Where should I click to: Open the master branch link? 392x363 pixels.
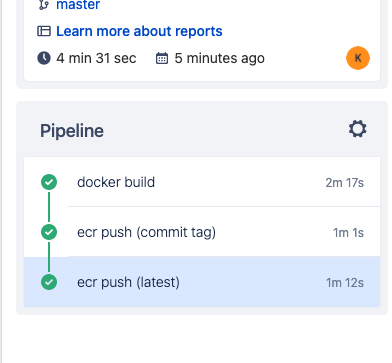coord(78,5)
